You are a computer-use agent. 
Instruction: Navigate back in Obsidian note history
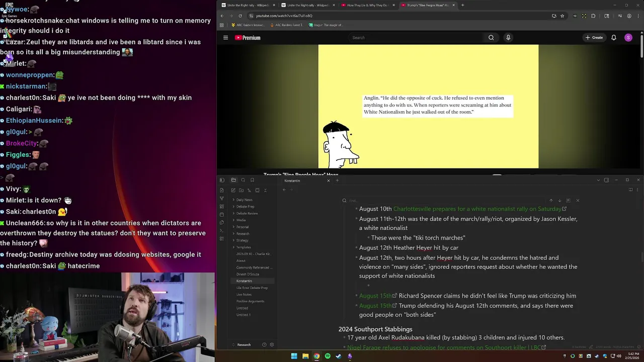284,190
